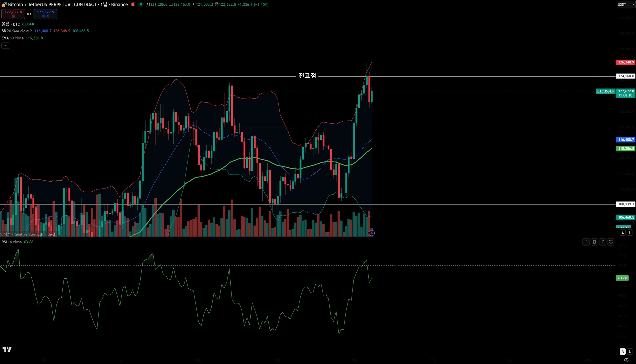Click the 0.1 order quantity field
The height and width of the screenshot is (364, 636).
[29, 14]
